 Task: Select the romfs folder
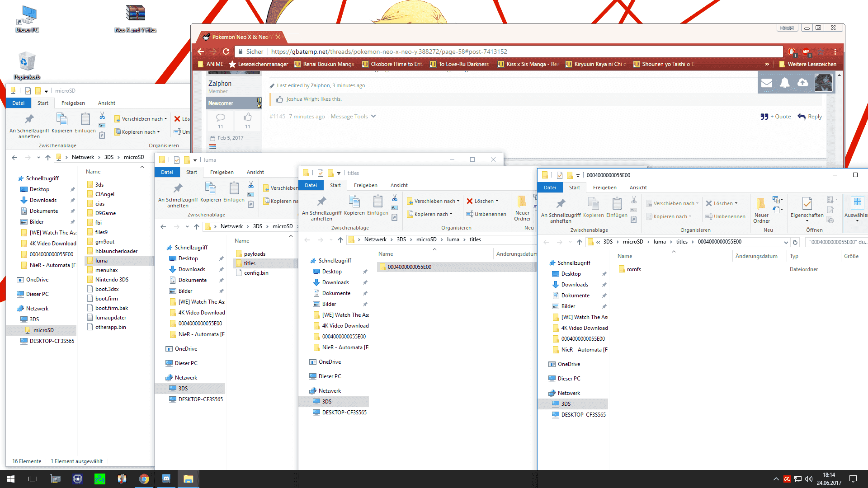[x=629, y=269]
